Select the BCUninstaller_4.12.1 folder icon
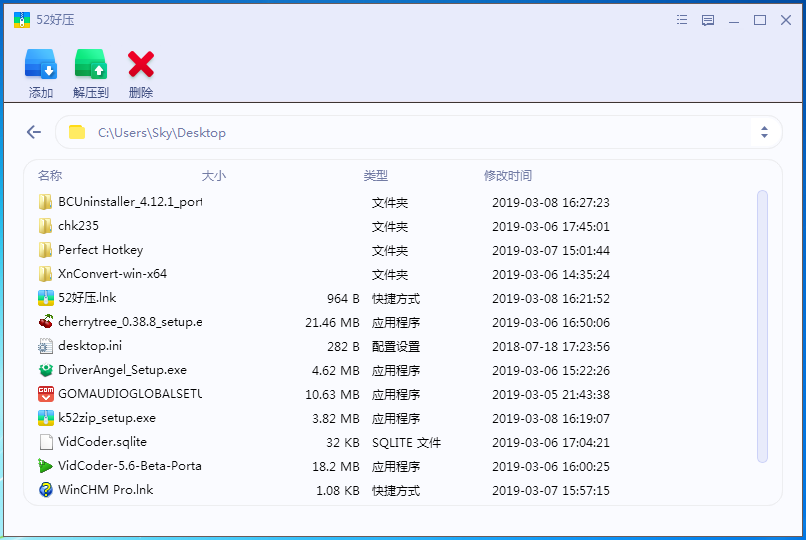The height and width of the screenshot is (540, 806). point(45,202)
